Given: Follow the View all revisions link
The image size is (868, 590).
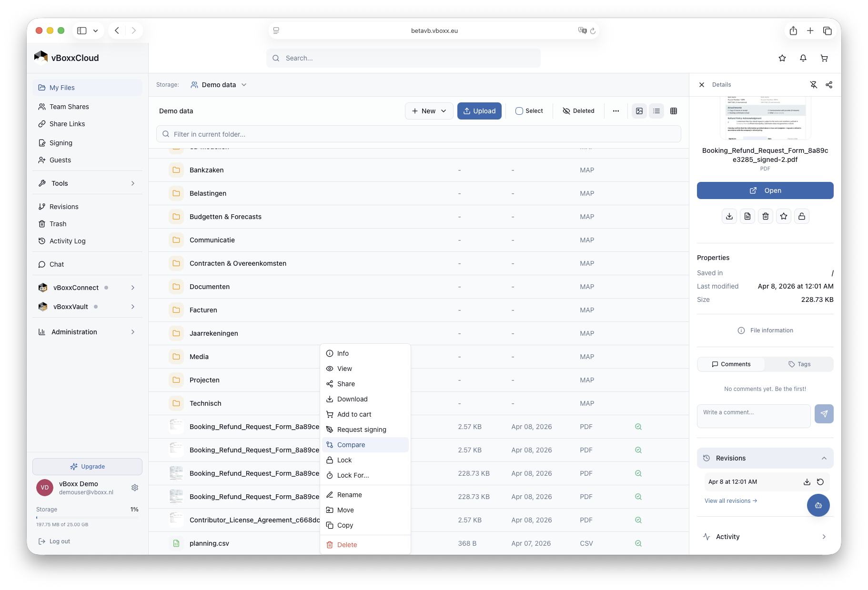Looking at the screenshot, I should pos(731,501).
